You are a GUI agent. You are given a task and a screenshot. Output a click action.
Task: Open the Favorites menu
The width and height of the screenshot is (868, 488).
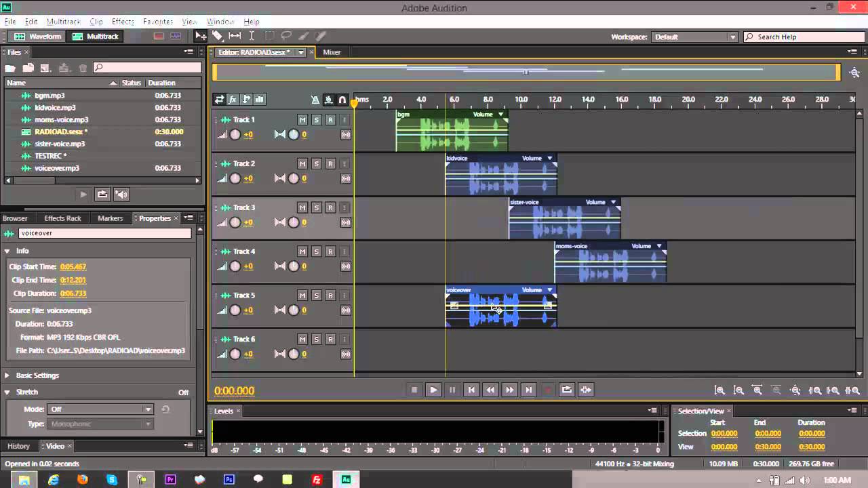[158, 22]
